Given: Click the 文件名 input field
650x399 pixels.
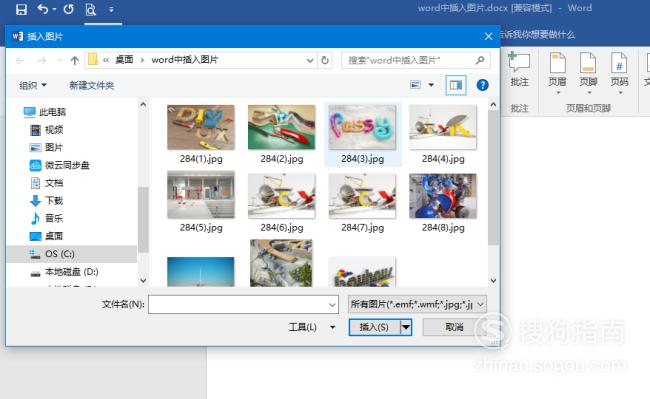Looking at the screenshot, I should (x=243, y=305).
